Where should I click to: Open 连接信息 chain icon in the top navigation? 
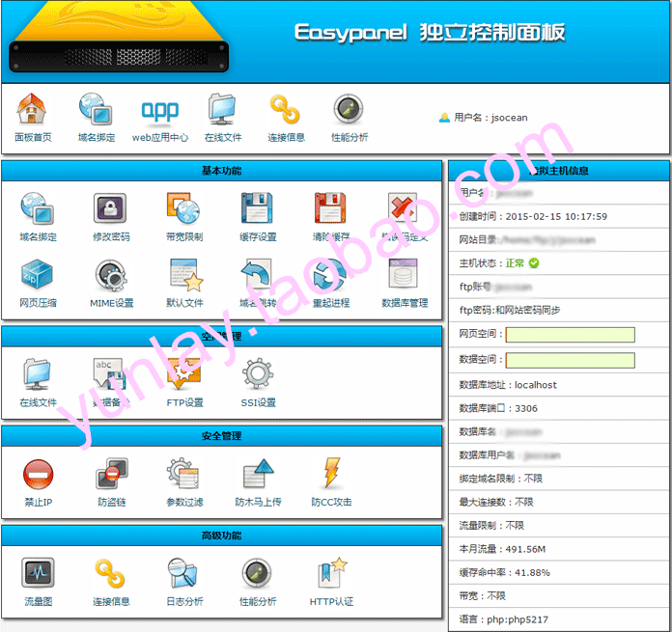pyautogui.click(x=285, y=109)
